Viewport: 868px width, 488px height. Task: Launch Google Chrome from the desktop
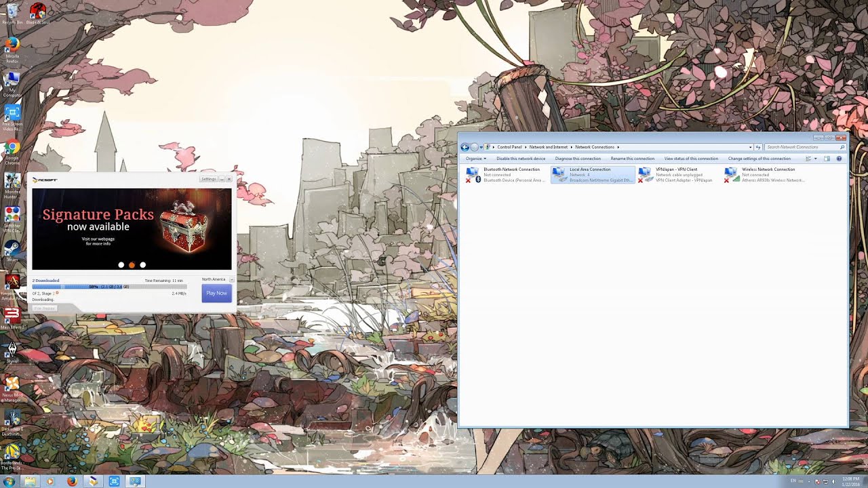click(x=12, y=152)
